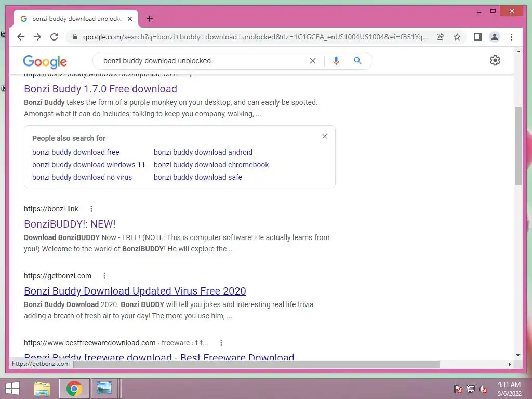Click the https://bonzi.link URL text

tap(51, 209)
